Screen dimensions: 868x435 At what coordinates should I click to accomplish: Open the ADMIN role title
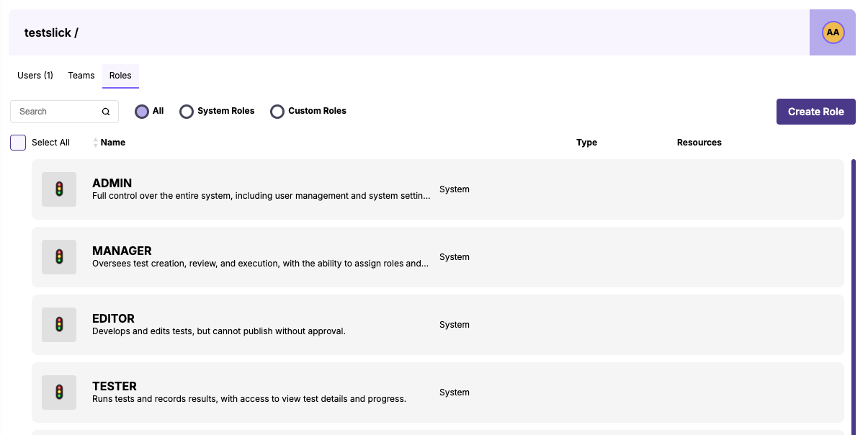(112, 183)
